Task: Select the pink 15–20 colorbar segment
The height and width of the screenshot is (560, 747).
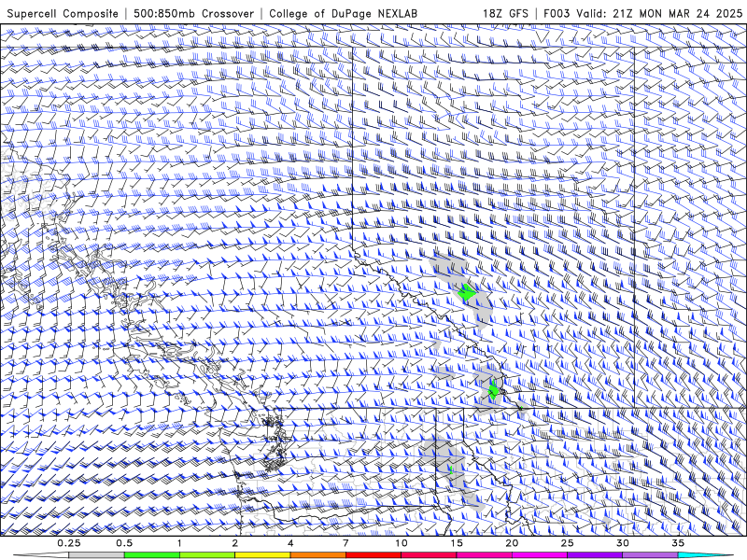Action: [x=484, y=555]
